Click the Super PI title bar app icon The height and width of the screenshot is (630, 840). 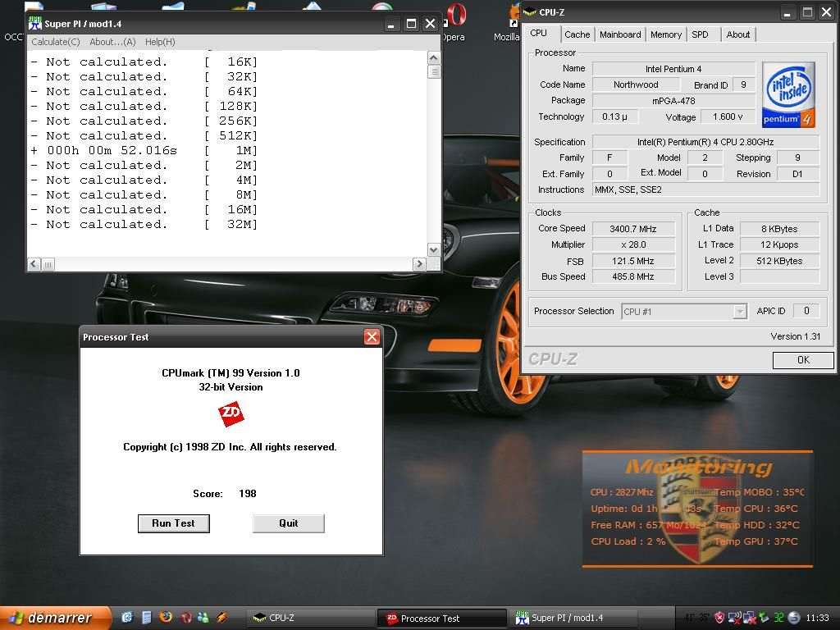pyautogui.click(x=35, y=24)
